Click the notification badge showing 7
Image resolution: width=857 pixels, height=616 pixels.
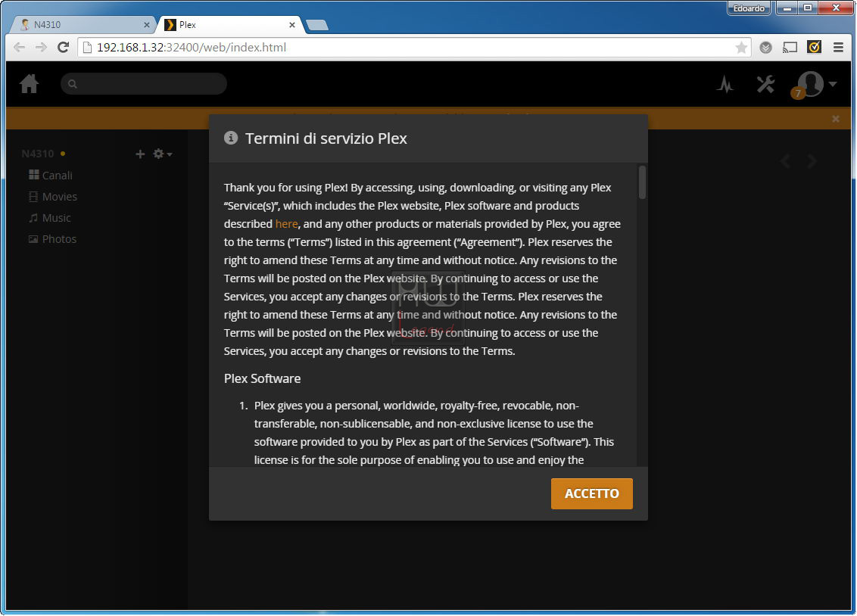coord(798,93)
